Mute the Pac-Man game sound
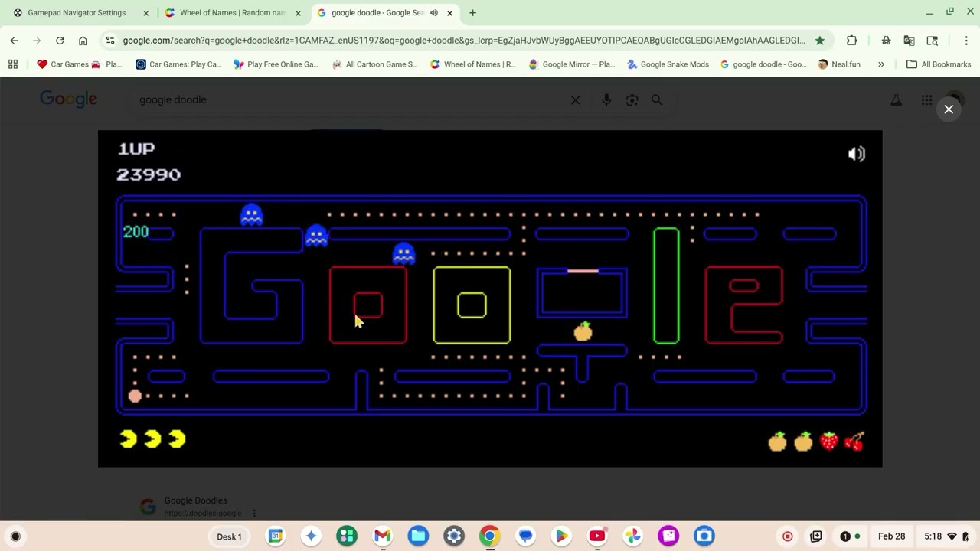The width and height of the screenshot is (980, 551). (x=856, y=154)
